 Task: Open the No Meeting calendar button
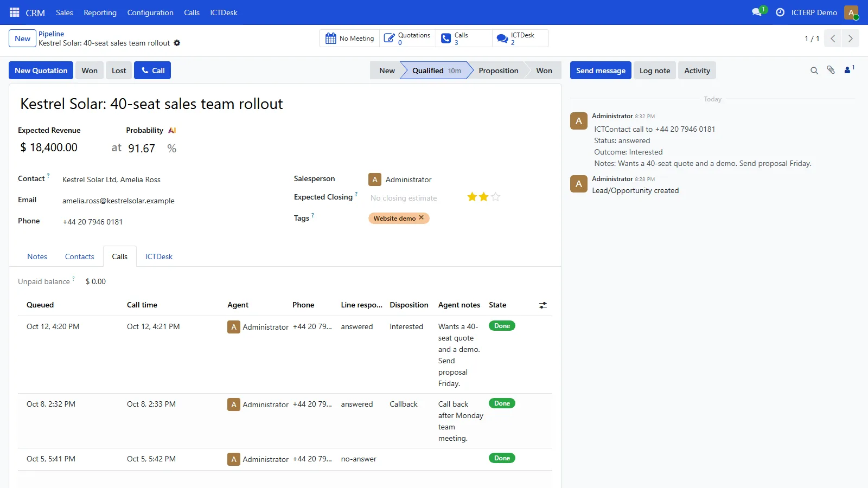(350, 38)
